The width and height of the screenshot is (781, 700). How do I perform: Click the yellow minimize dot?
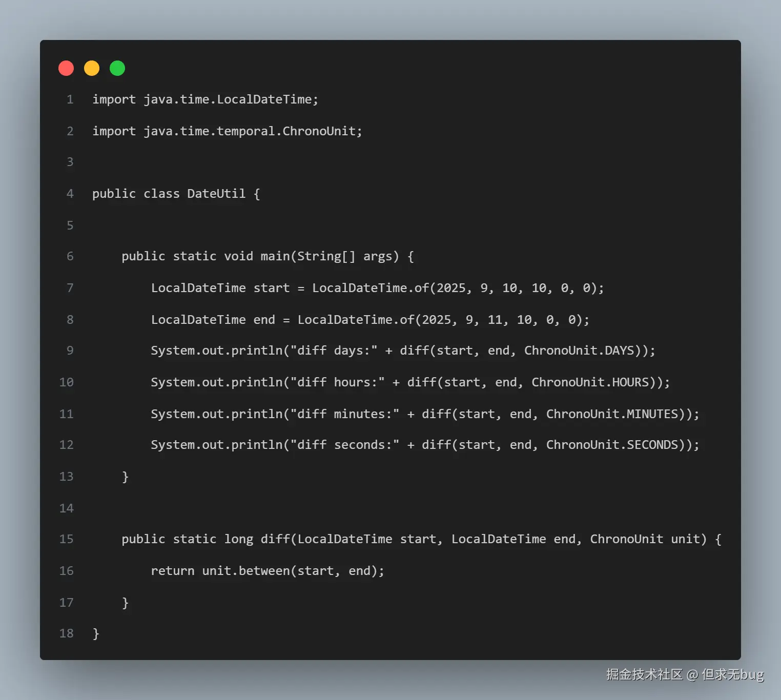pos(92,68)
